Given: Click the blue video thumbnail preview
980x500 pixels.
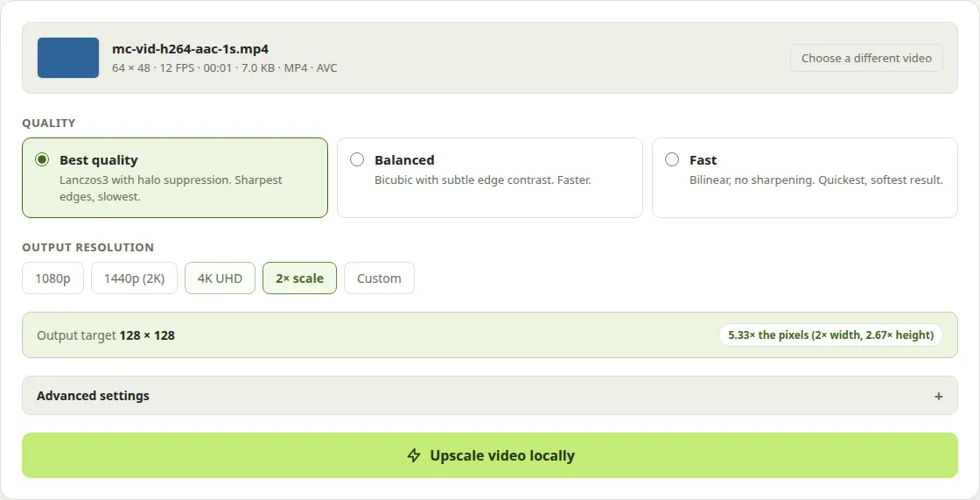Looking at the screenshot, I should tap(68, 58).
